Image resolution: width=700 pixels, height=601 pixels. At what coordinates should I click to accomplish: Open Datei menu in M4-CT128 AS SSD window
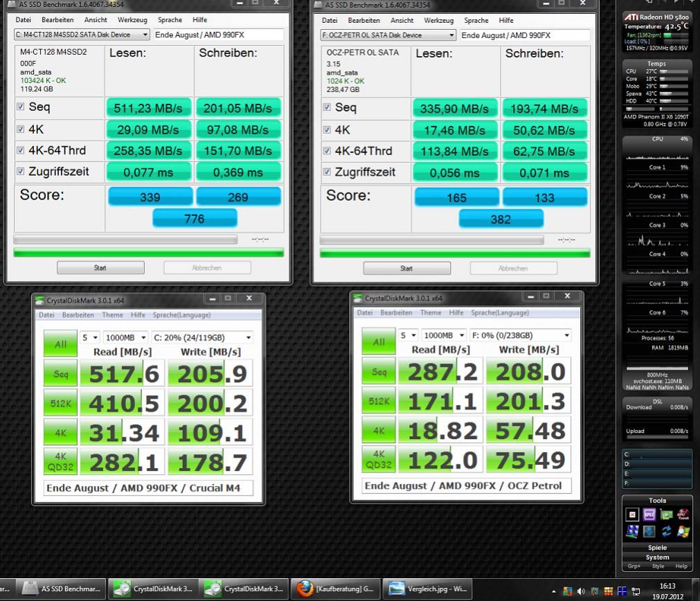[x=24, y=19]
